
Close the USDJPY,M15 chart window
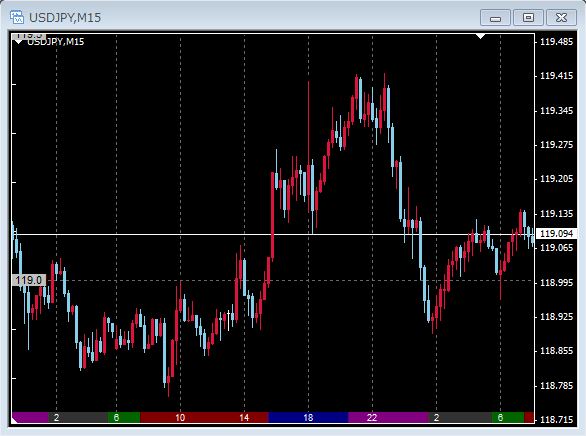561,18
